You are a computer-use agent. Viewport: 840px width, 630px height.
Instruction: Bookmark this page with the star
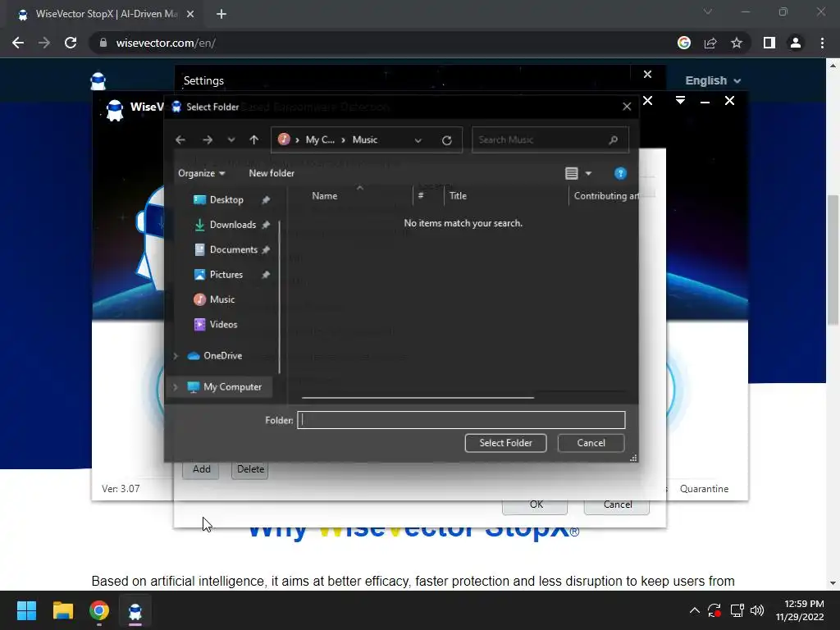point(737,43)
